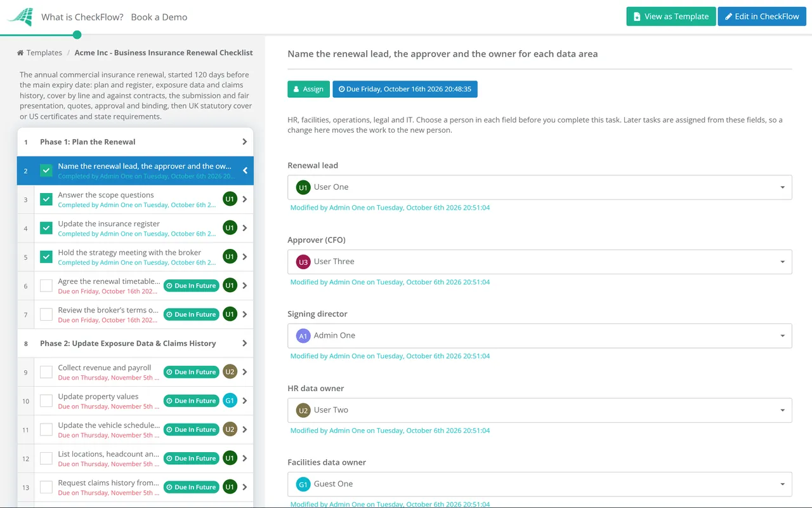The height and width of the screenshot is (508, 812).
Task: Click U1 avatar on Hold the strategy meeting row
Action: (x=230, y=257)
